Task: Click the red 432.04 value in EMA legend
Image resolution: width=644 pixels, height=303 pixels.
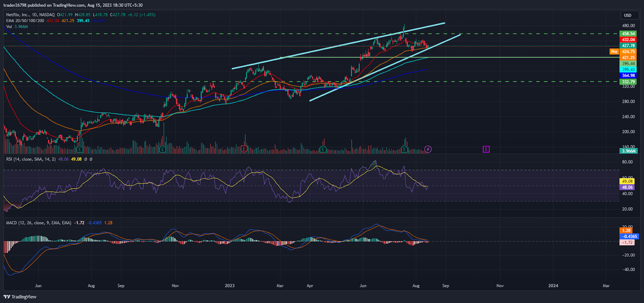Action: click(53, 21)
